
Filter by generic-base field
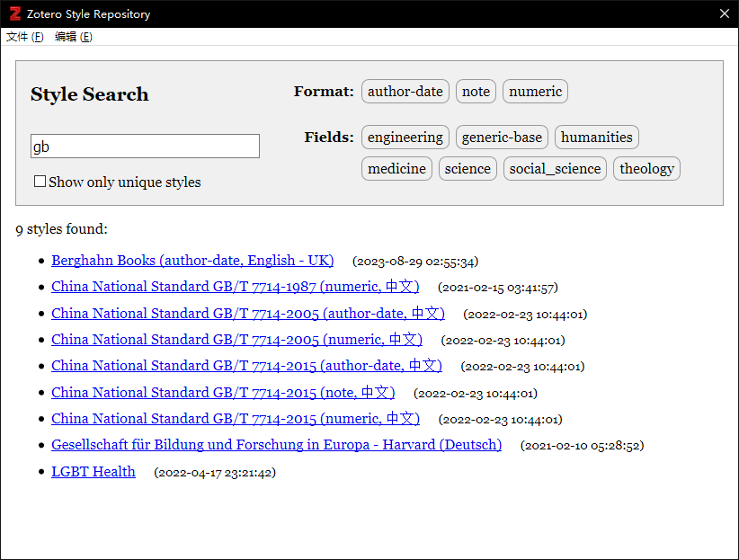pyautogui.click(x=502, y=138)
